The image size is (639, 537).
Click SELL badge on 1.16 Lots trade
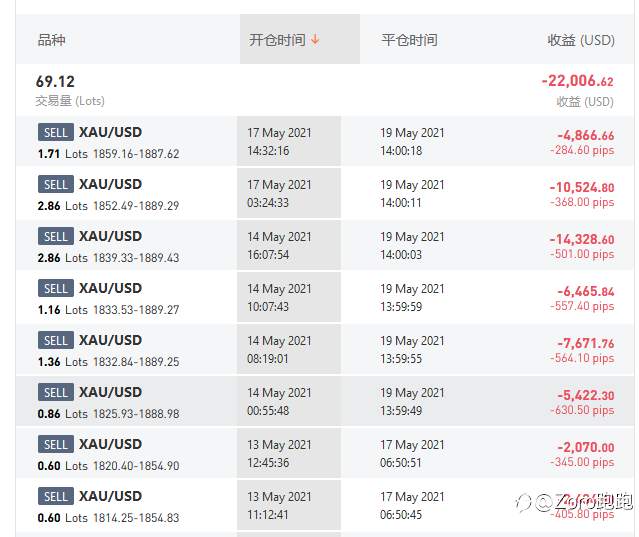coord(56,288)
